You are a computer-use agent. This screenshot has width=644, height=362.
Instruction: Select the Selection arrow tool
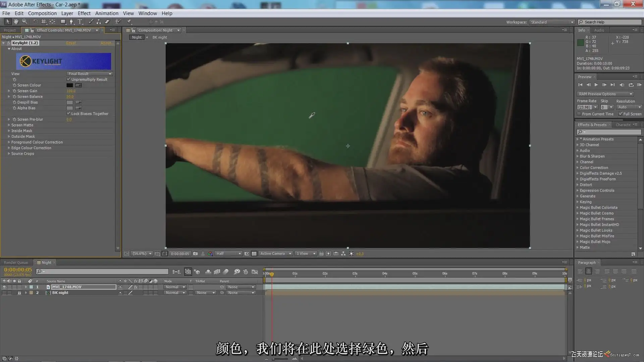8,21
